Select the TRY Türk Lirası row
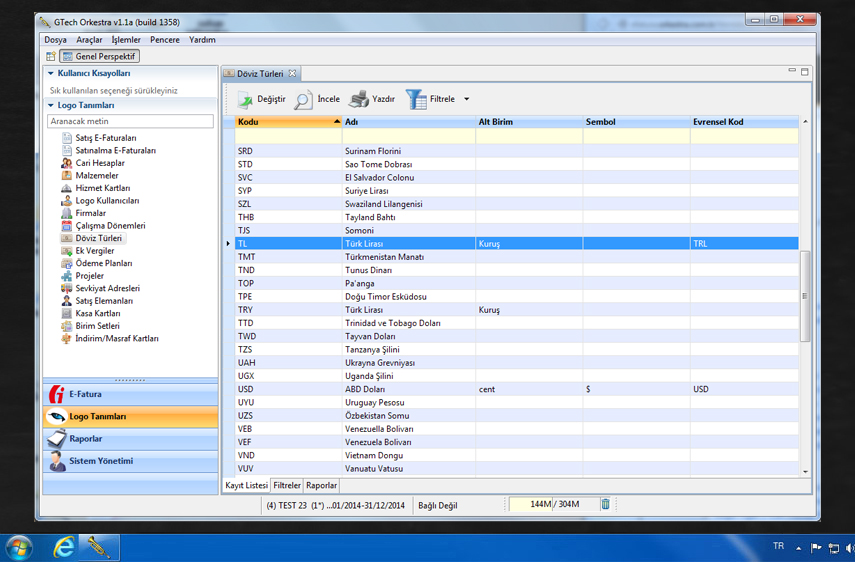This screenshot has width=855, height=562. pyautogui.click(x=517, y=310)
